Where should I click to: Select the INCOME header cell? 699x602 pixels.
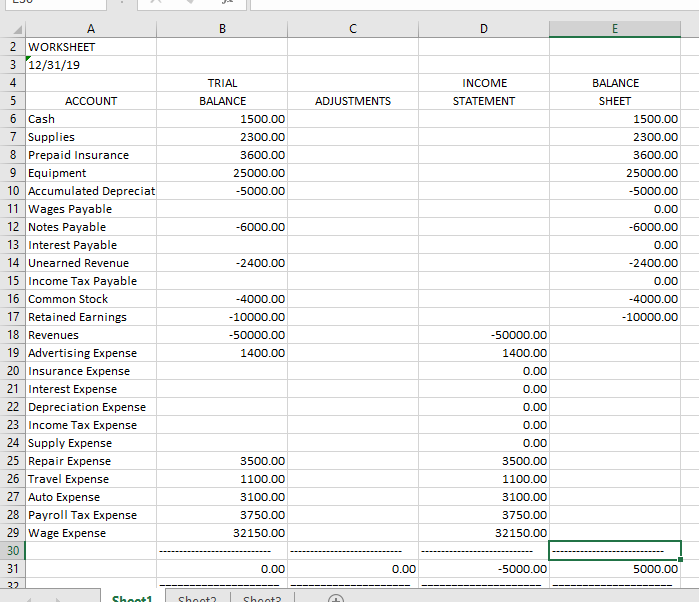(484, 83)
